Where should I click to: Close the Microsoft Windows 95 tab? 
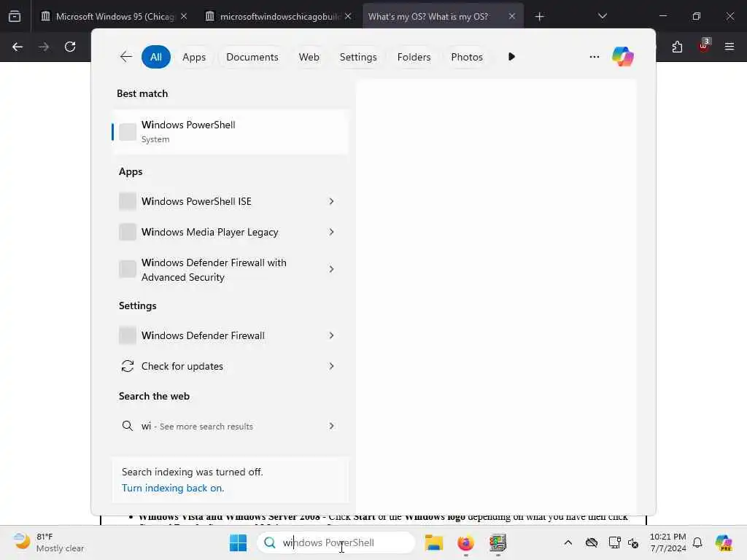coord(184,17)
